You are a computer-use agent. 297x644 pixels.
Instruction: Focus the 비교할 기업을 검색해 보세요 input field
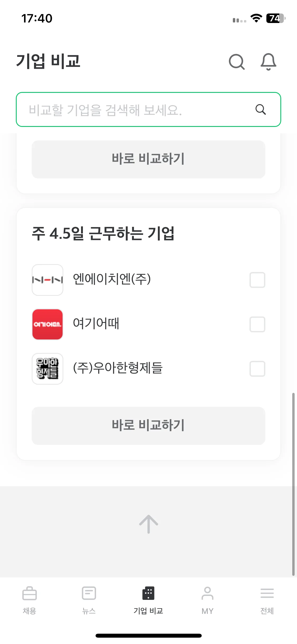[x=148, y=109]
